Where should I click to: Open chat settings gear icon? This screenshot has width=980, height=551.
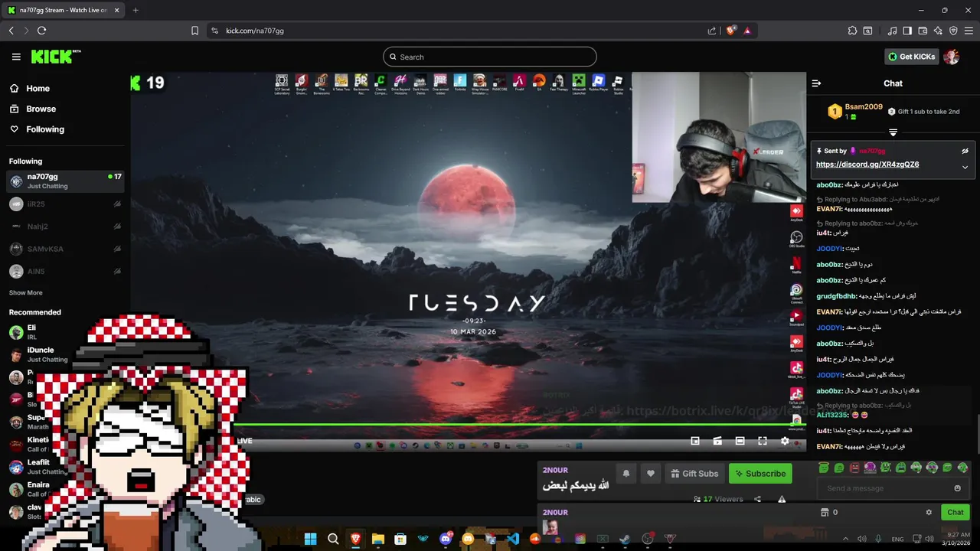(929, 512)
